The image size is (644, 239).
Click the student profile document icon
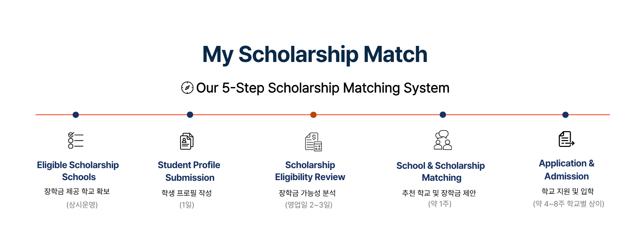(x=187, y=141)
